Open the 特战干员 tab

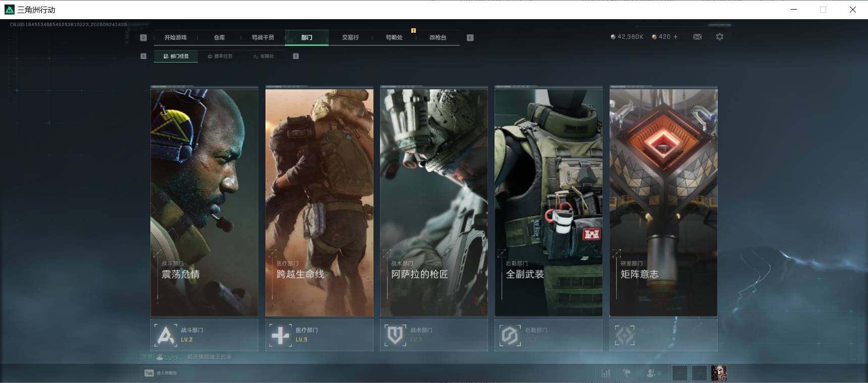click(263, 37)
